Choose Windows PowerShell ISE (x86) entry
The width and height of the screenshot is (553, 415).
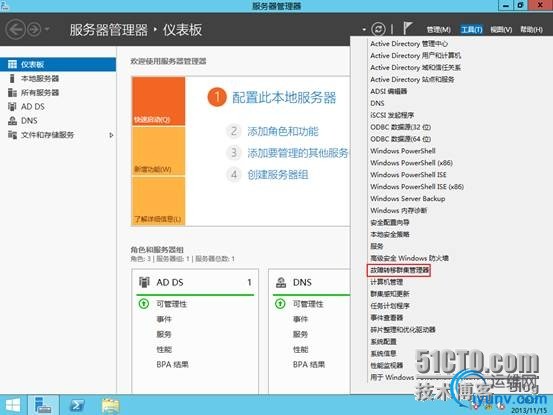[x=417, y=187]
